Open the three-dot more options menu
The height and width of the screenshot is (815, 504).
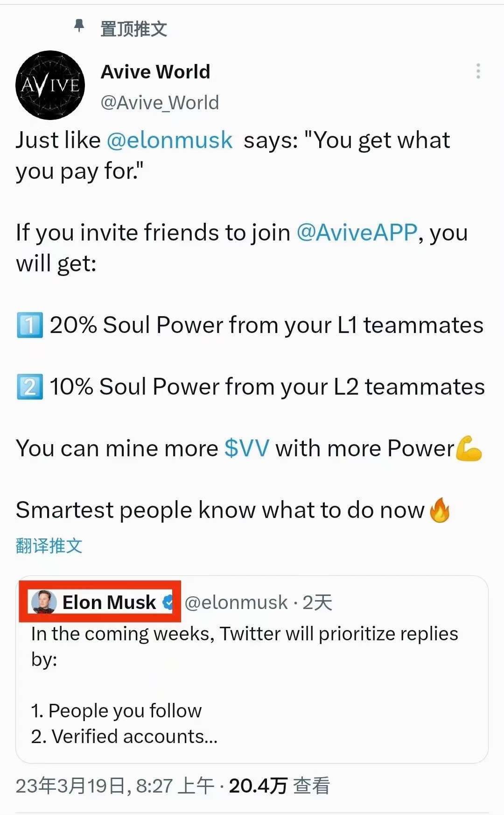478,71
